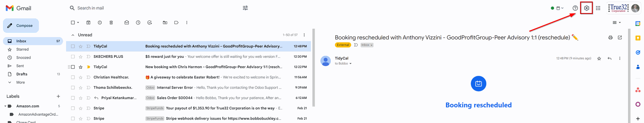Image resolution: width=644 pixels, height=123 pixels.
Task: Check the TidyCal 12:22 PM email checkbox
Action: 73,67
